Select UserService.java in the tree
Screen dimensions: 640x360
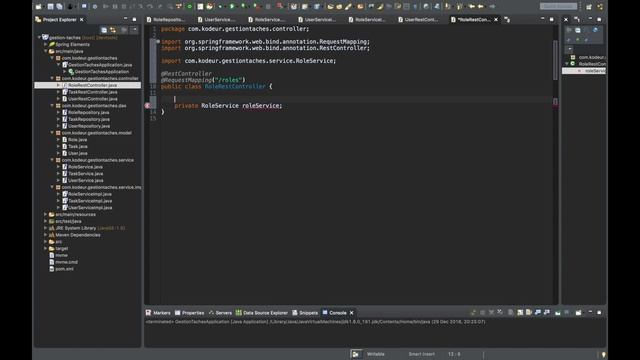click(85, 180)
